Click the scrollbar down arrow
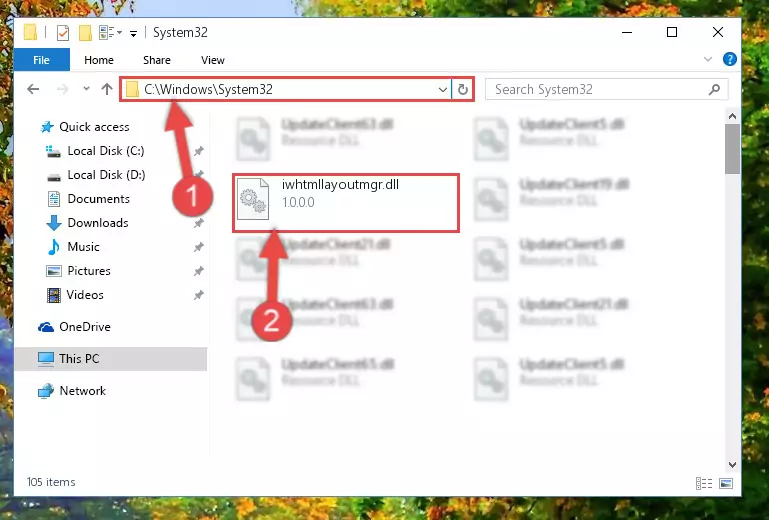The image size is (769, 520). click(x=732, y=465)
